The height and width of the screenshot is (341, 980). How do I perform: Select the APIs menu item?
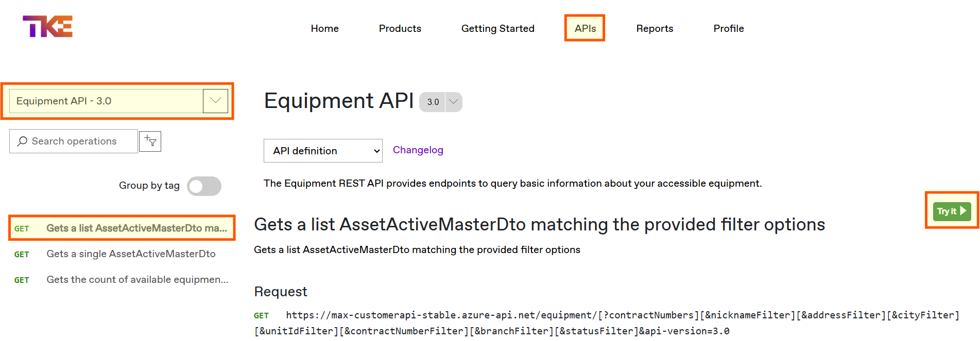coord(585,29)
